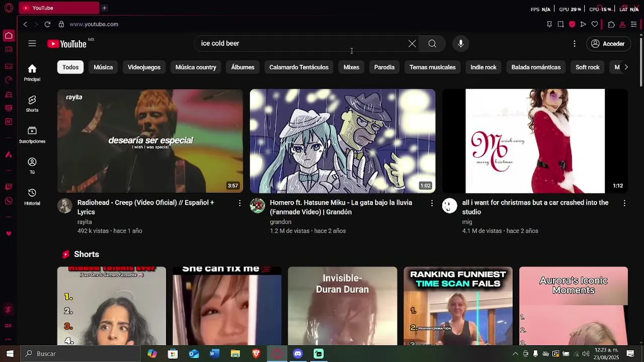Open the Ranking Funniest Time Scan Fails short

(x=458, y=306)
